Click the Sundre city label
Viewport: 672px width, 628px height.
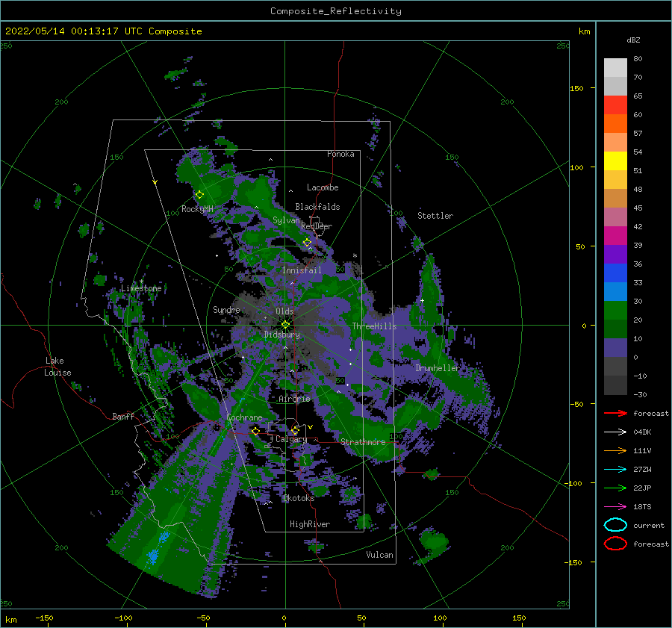[x=226, y=309]
